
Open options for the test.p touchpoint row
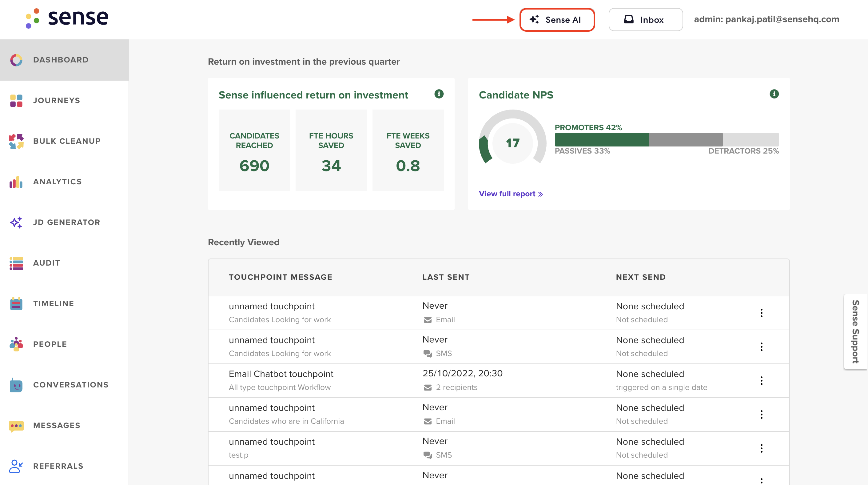762,448
